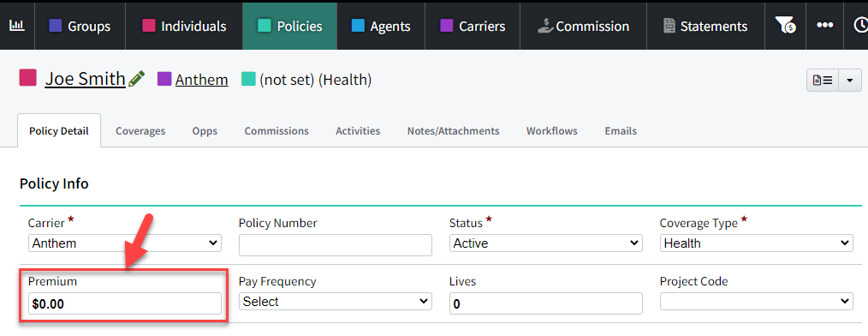Screen dimensions: 868x336
Task: Open the three-dots more menu
Action: coord(825,26)
